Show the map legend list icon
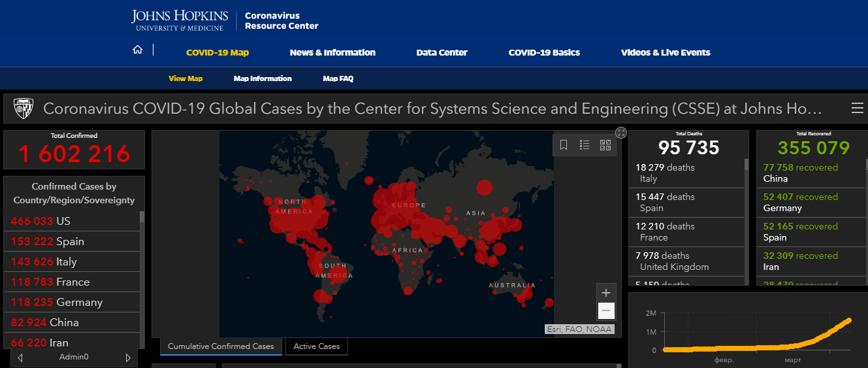 click(x=585, y=145)
